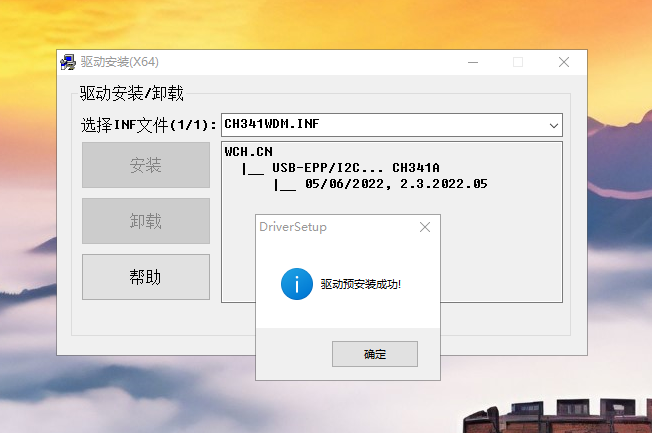
Task: Click the 卸载 button
Action: click(146, 221)
